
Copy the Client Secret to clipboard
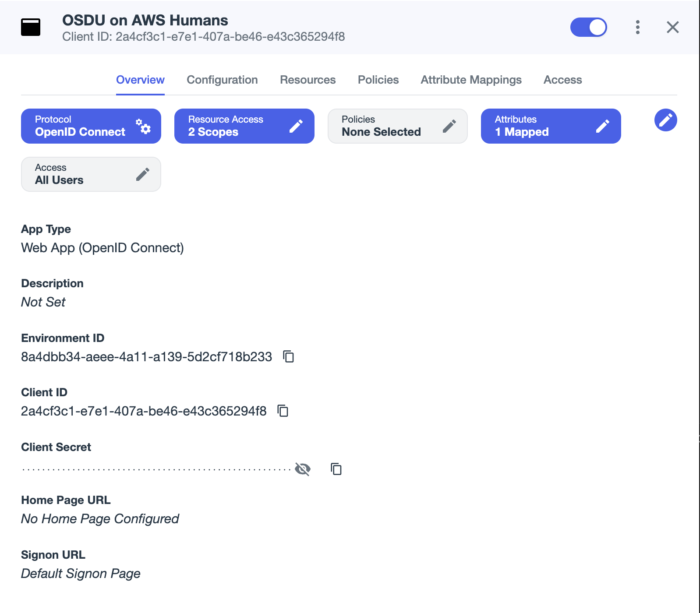(x=336, y=469)
